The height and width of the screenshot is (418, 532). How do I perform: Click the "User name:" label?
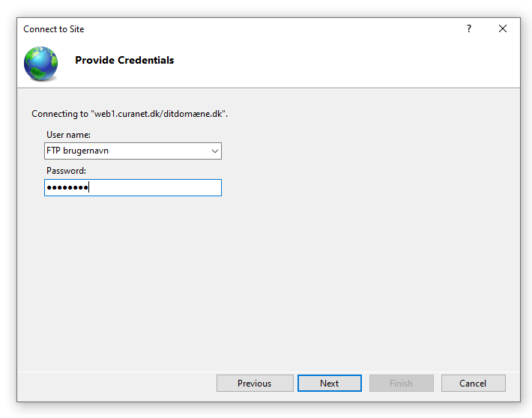click(68, 135)
